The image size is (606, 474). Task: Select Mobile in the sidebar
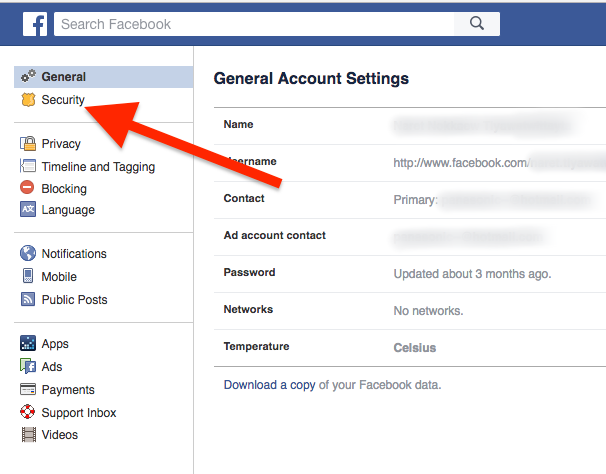[x=59, y=277]
